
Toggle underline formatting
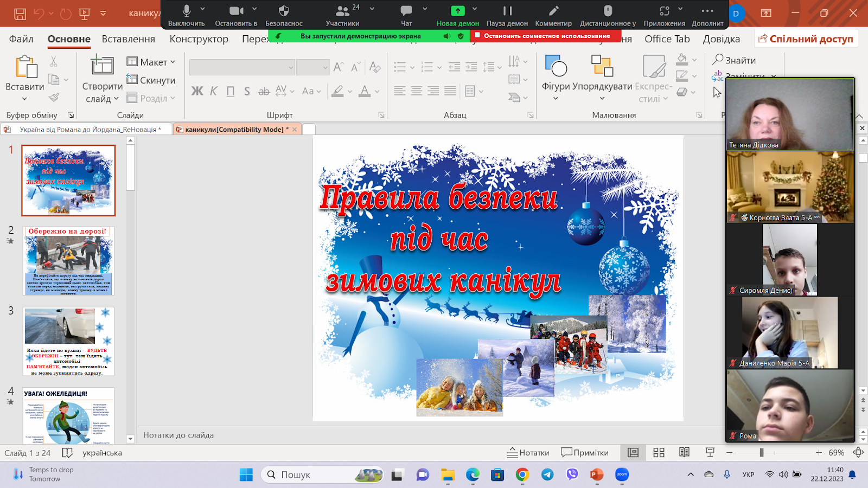point(231,91)
